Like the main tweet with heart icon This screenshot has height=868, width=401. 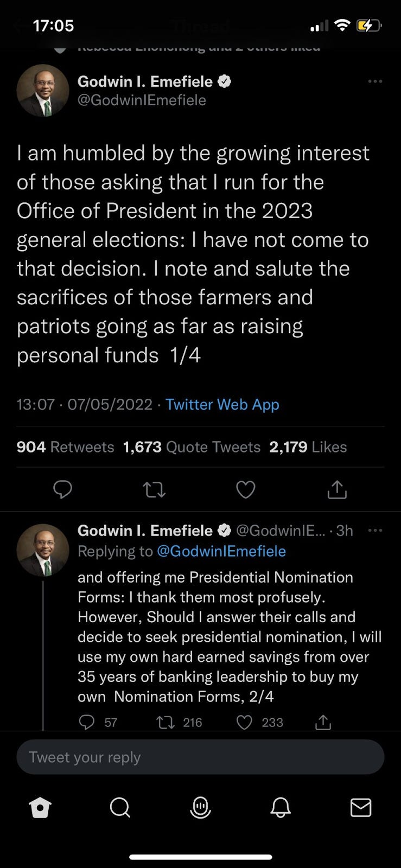(245, 489)
